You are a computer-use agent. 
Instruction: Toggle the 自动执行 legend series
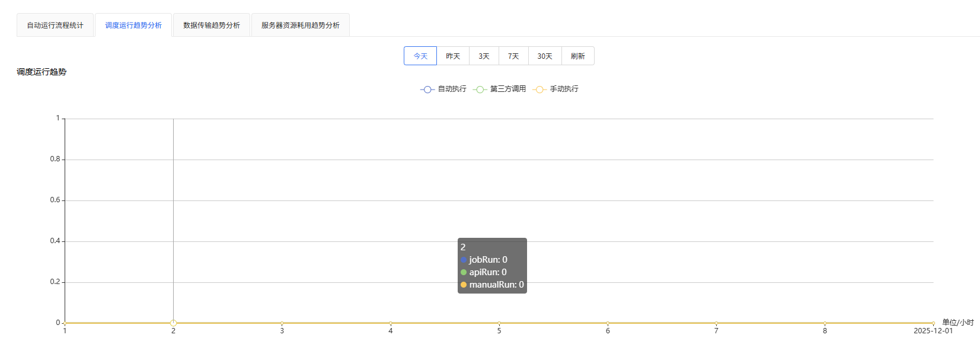coord(452,89)
